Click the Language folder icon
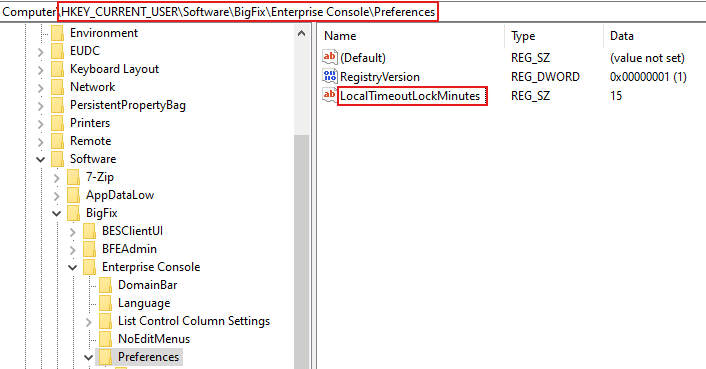 pyautogui.click(x=105, y=303)
